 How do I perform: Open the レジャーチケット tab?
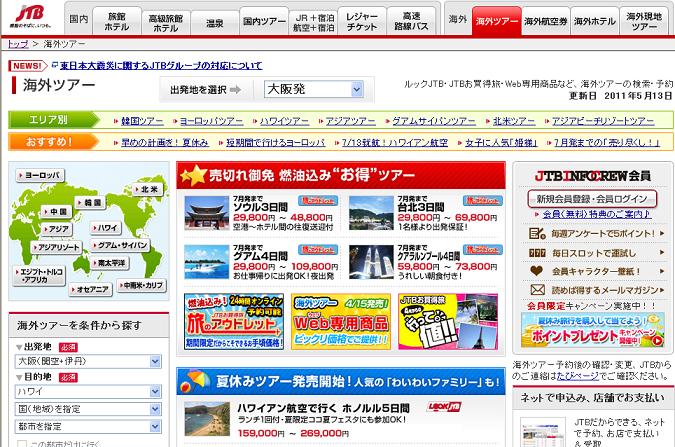(x=362, y=21)
